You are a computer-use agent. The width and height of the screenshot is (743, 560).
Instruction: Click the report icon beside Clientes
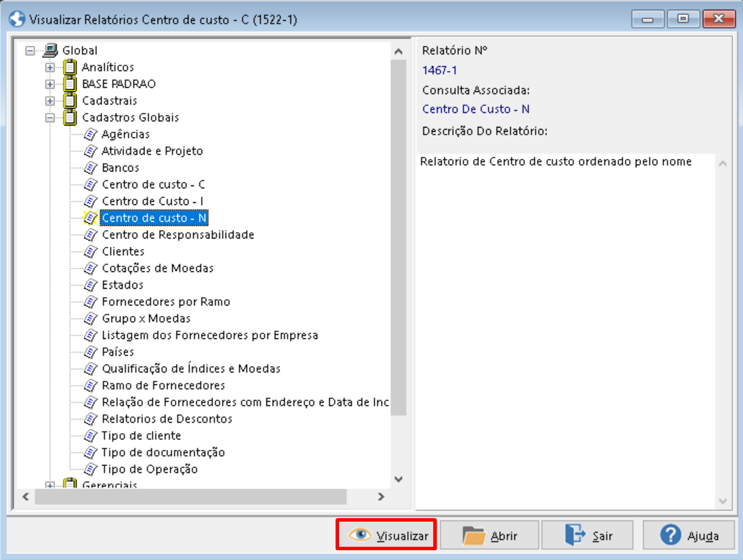(x=91, y=252)
